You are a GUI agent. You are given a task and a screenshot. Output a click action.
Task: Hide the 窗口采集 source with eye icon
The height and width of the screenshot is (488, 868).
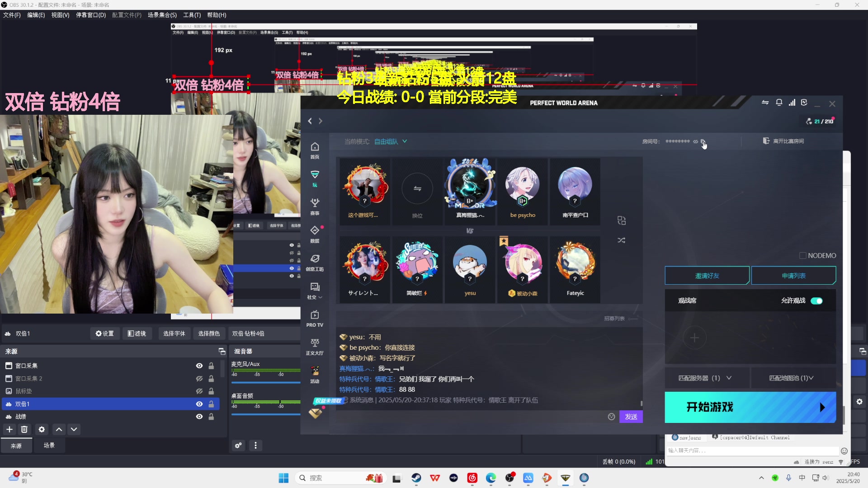coord(199,366)
